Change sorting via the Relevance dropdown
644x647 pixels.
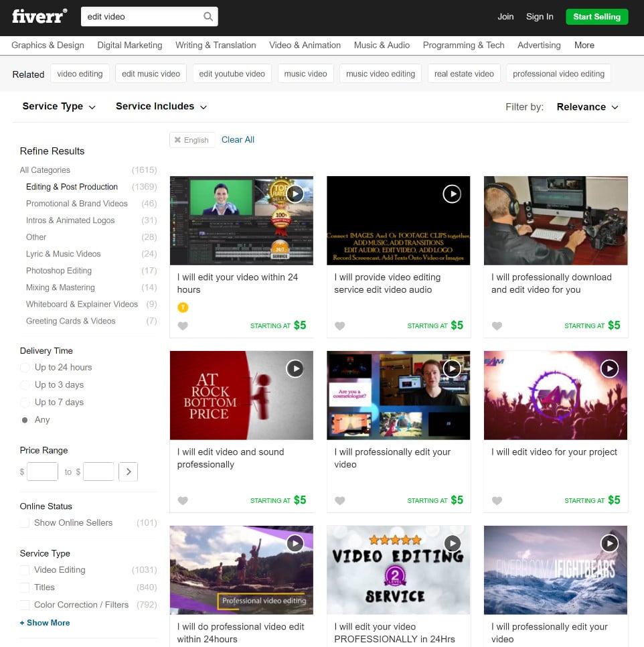(x=586, y=106)
